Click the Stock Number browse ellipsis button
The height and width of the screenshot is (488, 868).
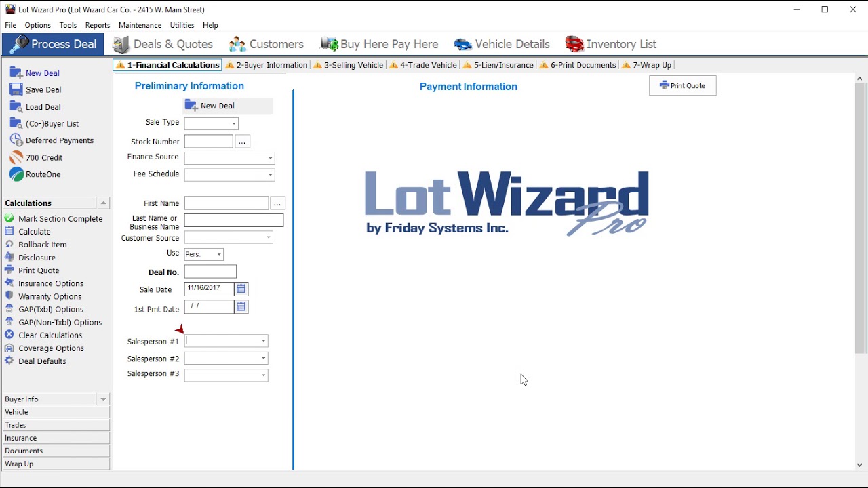click(243, 142)
